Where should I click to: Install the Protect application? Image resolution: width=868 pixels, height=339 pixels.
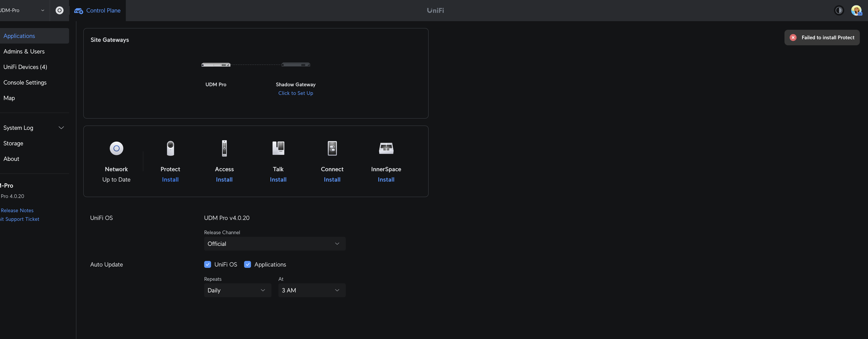pyautogui.click(x=170, y=180)
